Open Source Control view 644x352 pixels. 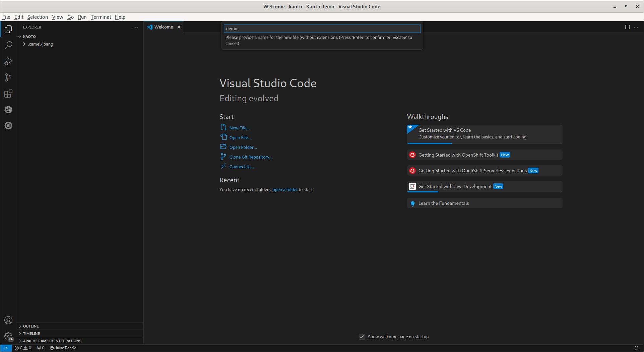8,77
